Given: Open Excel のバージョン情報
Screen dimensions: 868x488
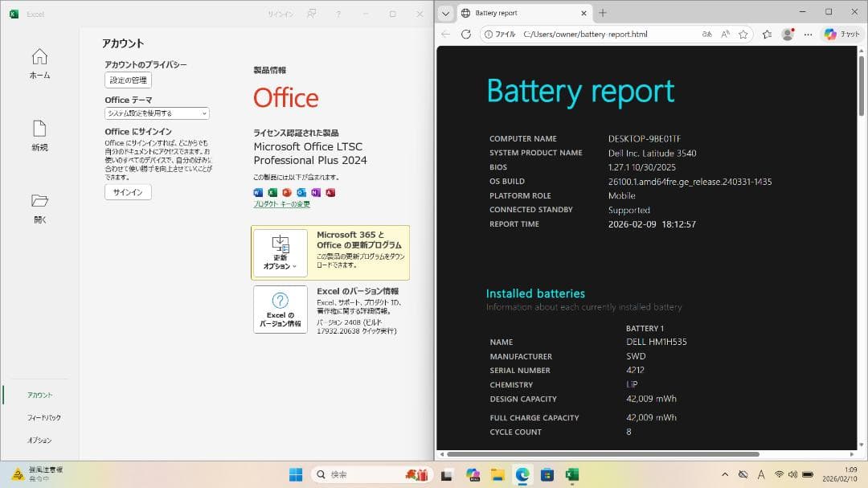Looking at the screenshot, I should coord(279,309).
